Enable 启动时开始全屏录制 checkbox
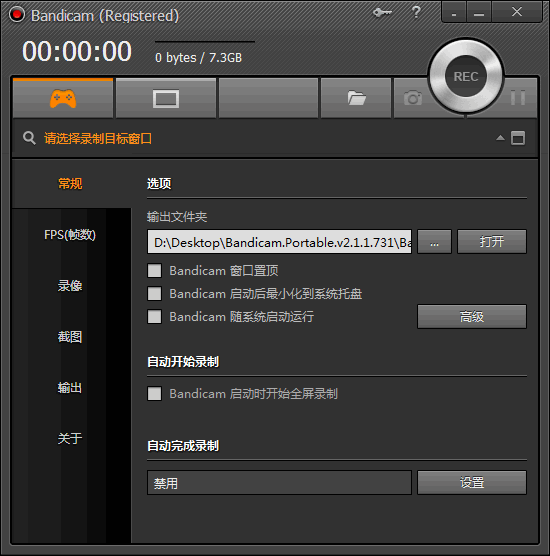 click(x=154, y=394)
